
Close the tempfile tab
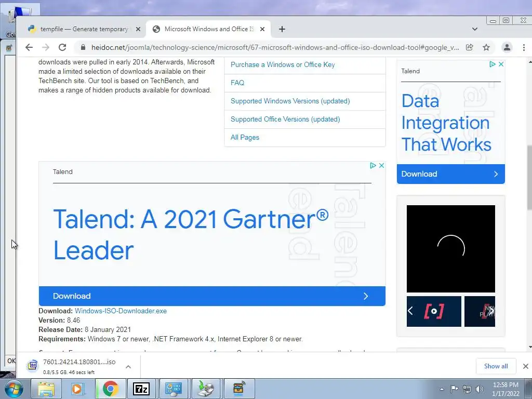[138, 29]
